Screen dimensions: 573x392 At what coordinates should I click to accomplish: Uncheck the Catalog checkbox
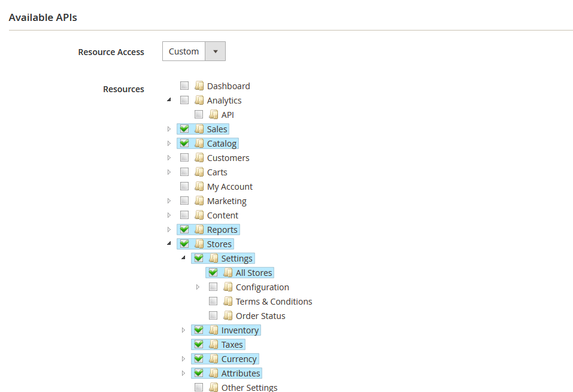point(184,143)
